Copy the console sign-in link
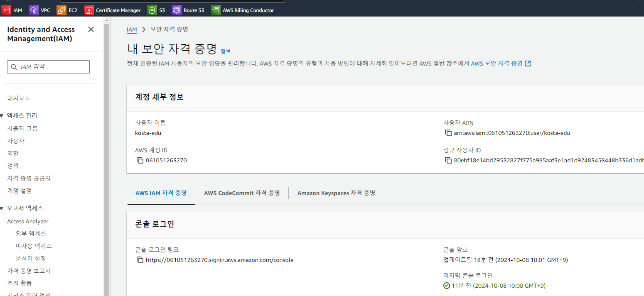This screenshot has height=296, width=644. click(140, 260)
